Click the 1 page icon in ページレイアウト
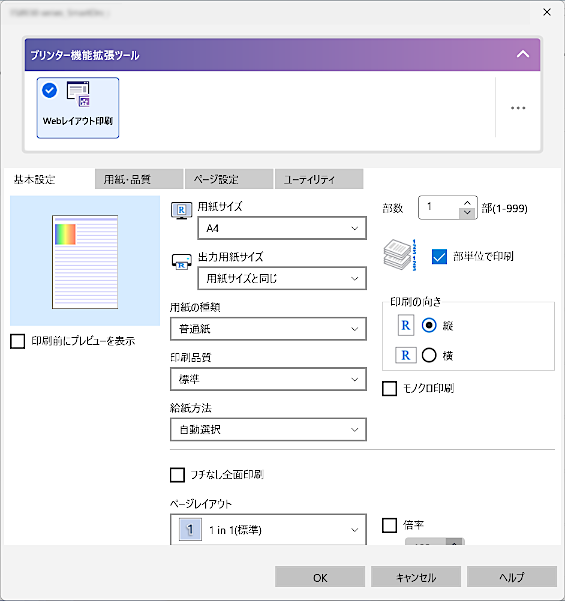 click(190, 530)
